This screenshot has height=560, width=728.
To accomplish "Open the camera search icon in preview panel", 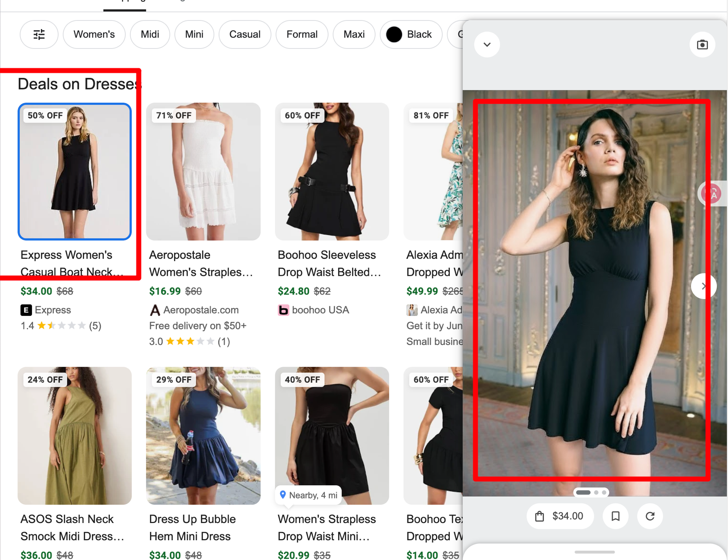I will pyautogui.click(x=702, y=44).
